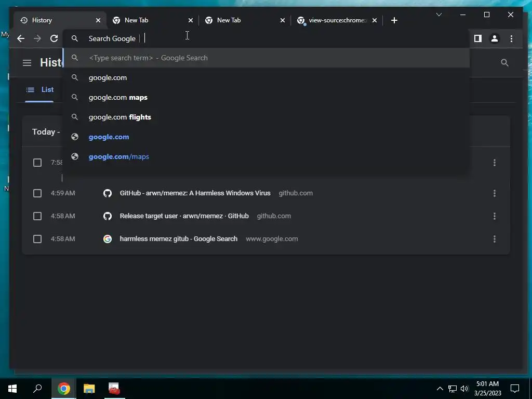Viewport: 532px width, 399px height.
Task: Open GitHub - arwn/memez history link
Action: (195, 193)
